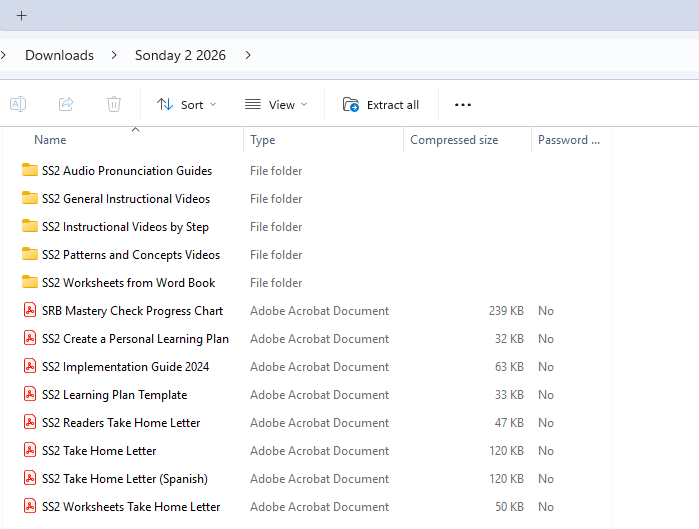
Task: Click the SRB Mastery Check Progress Chart PDF icon
Action: 30,311
